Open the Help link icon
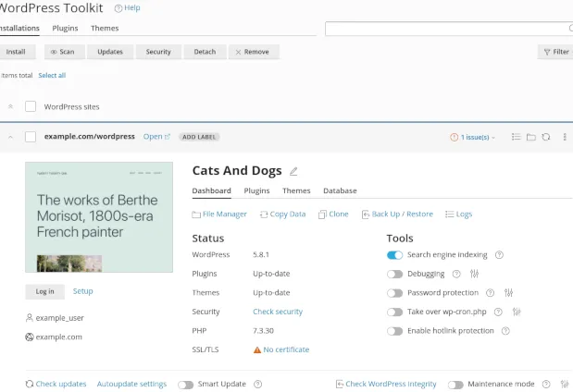The height and width of the screenshot is (392, 573). coord(118,8)
